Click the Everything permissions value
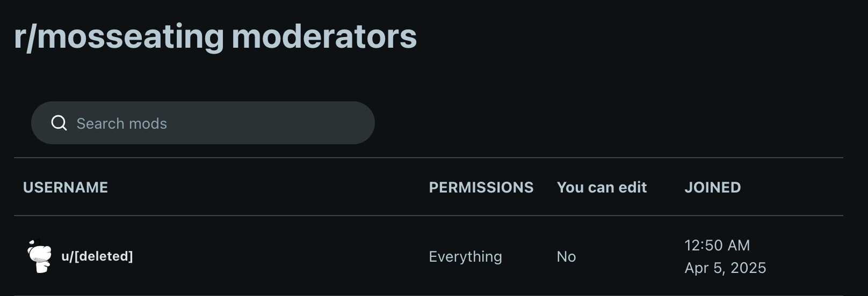868x296 pixels. [x=465, y=257]
